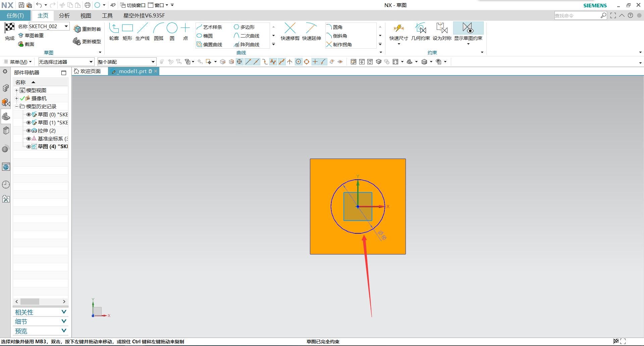Screen dimensions: 644x346
Task: Select the Point (点) tool
Action: tap(185, 32)
